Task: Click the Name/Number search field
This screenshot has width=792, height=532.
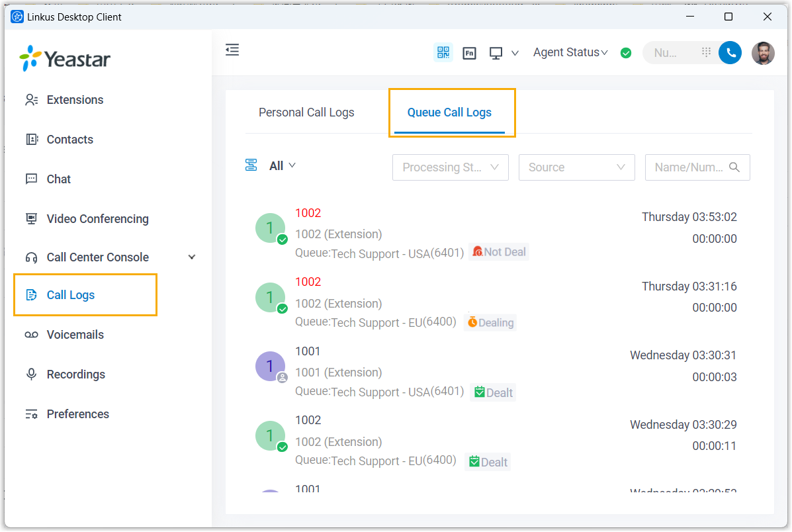Action: tap(689, 167)
